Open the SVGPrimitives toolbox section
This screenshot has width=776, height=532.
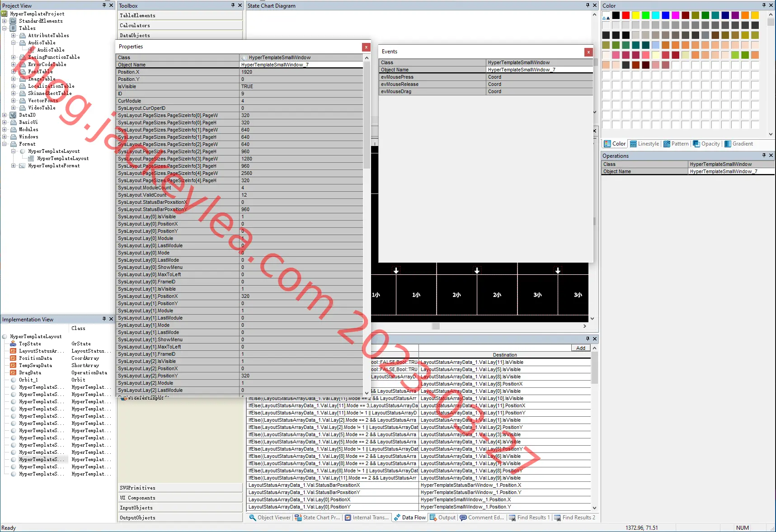tap(180, 488)
